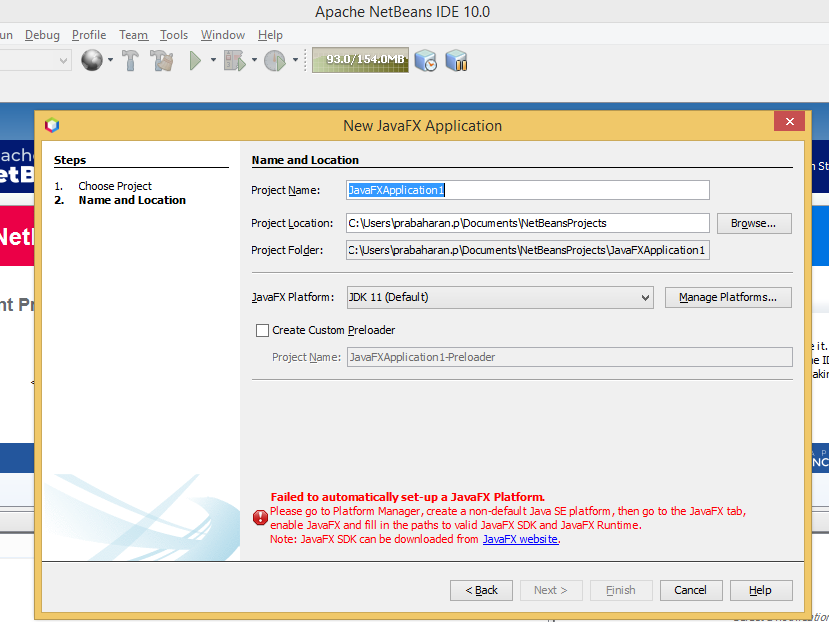Click the Project Name input field
This screenshot has width=829, height=622.
528,190
